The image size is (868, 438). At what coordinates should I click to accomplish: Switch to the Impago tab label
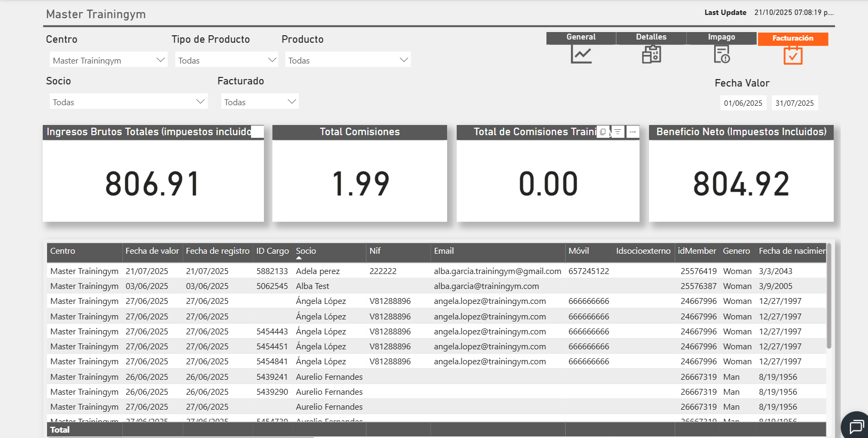(x=721, y=37)
